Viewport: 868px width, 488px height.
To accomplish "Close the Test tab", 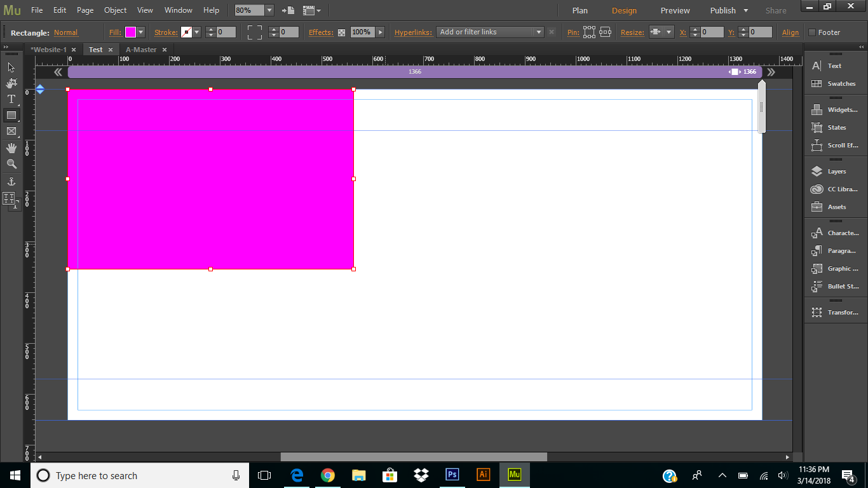I will [111, 50].
